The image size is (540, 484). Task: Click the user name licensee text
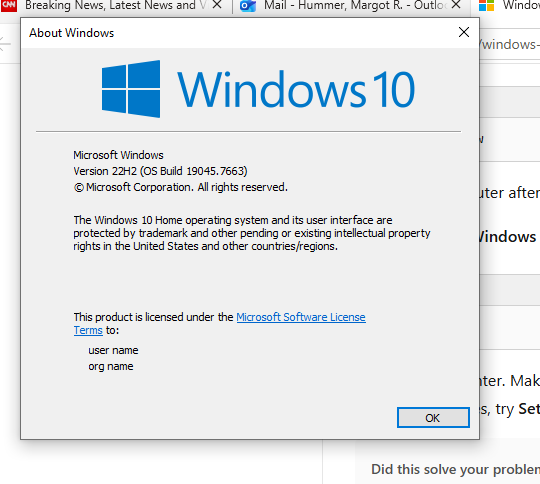(113, 350)
